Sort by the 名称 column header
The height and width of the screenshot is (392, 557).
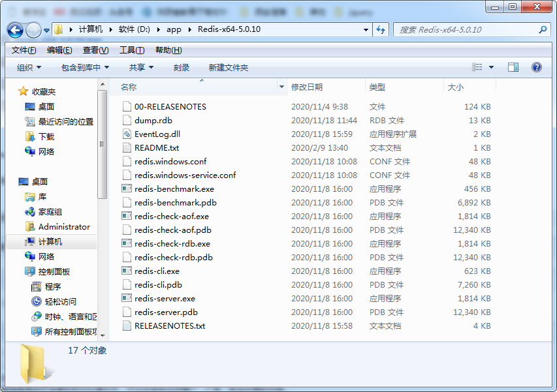coord(193,87)
